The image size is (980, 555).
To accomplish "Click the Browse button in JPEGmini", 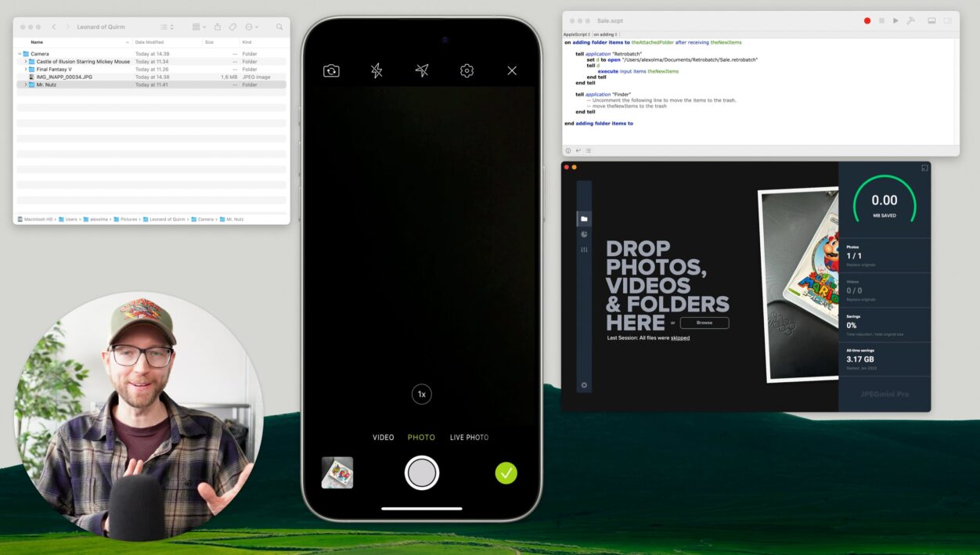I will point(704,323).
